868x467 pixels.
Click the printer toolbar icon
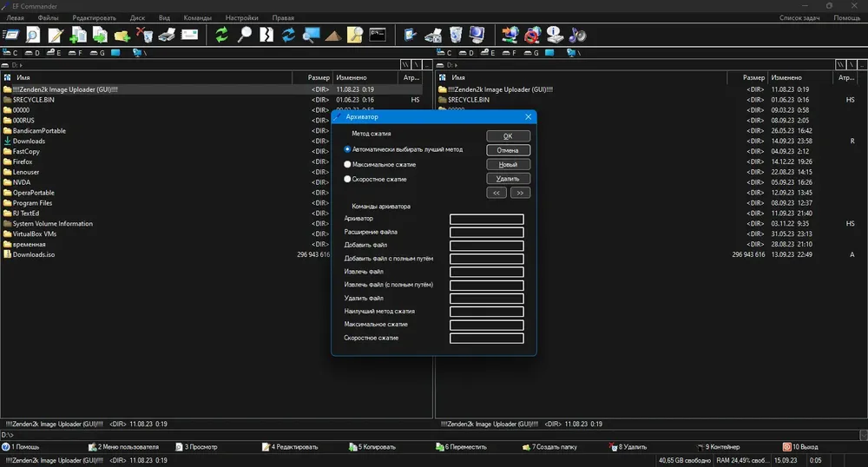coord(167,35)
